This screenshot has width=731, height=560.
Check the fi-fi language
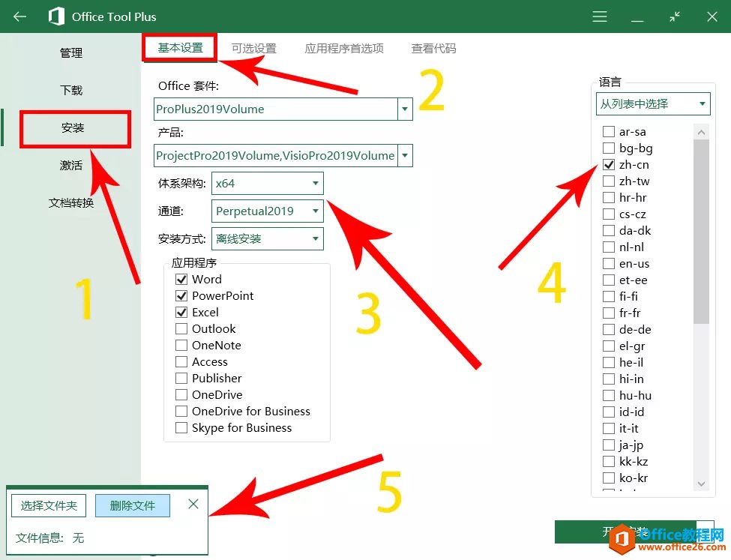point(608,296)
